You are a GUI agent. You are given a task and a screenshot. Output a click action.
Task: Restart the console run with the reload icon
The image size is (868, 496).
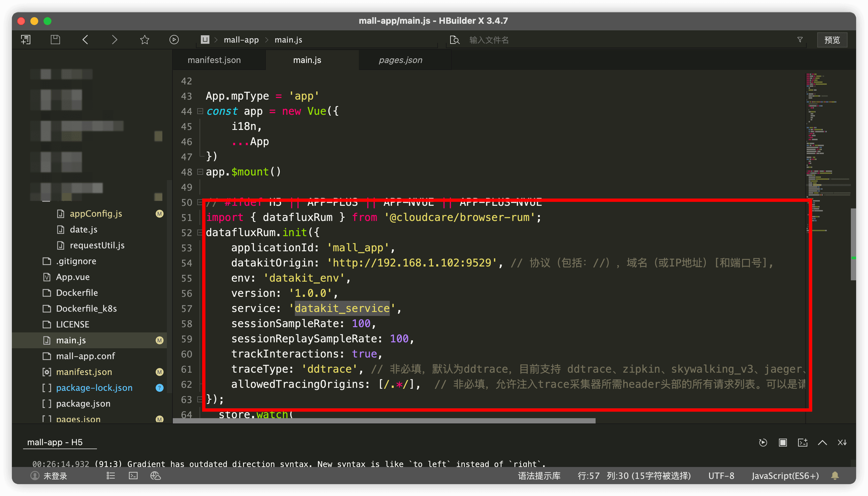(763, 443)
